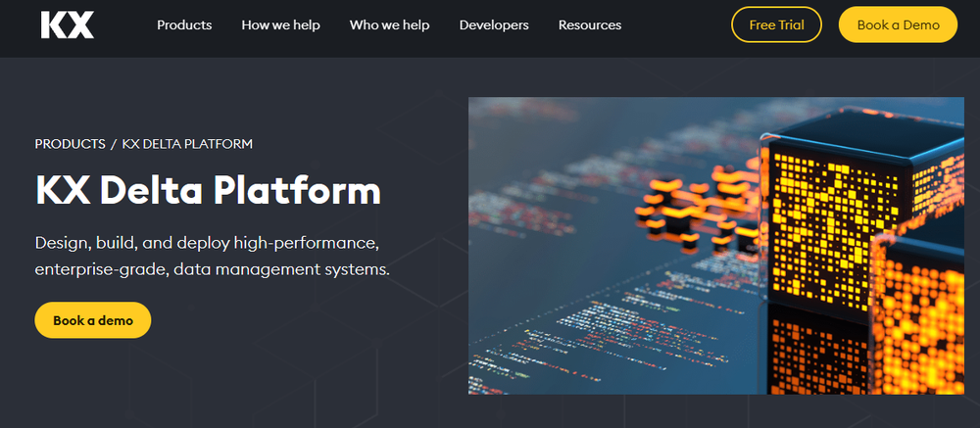
Task: Click the KX Delta Platform heading
Action: [208, 191]
